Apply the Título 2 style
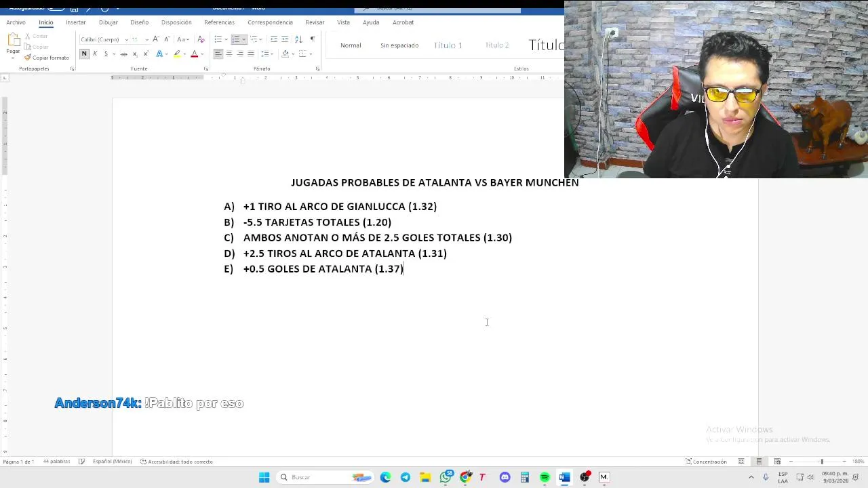 [497, 45]
